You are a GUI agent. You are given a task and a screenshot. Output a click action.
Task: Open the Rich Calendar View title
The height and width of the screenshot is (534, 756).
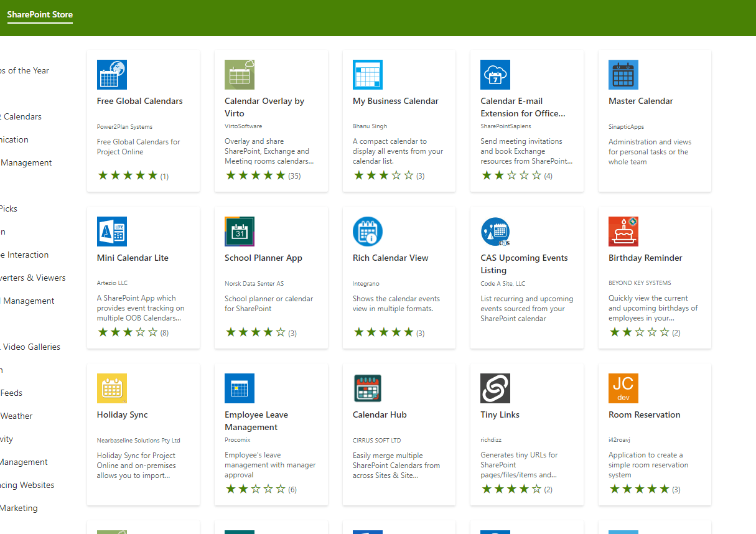[391, 258]
